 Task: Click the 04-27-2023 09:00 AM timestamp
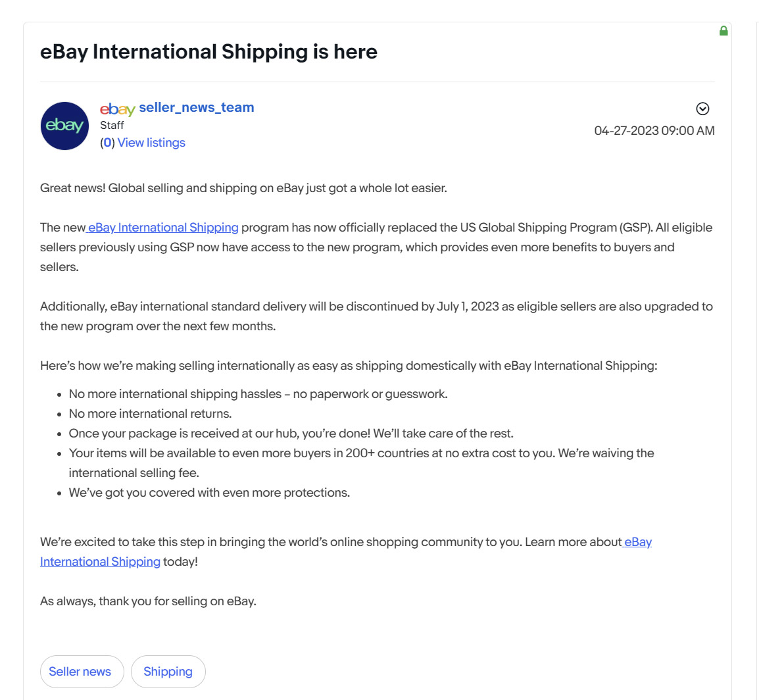(654, 130)
